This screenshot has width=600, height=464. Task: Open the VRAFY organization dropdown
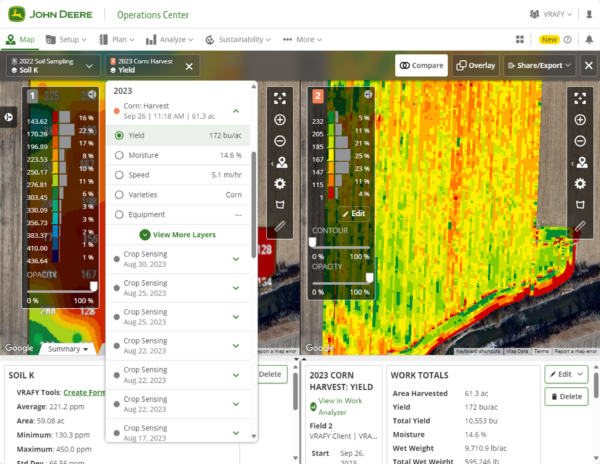click(551, 15)
